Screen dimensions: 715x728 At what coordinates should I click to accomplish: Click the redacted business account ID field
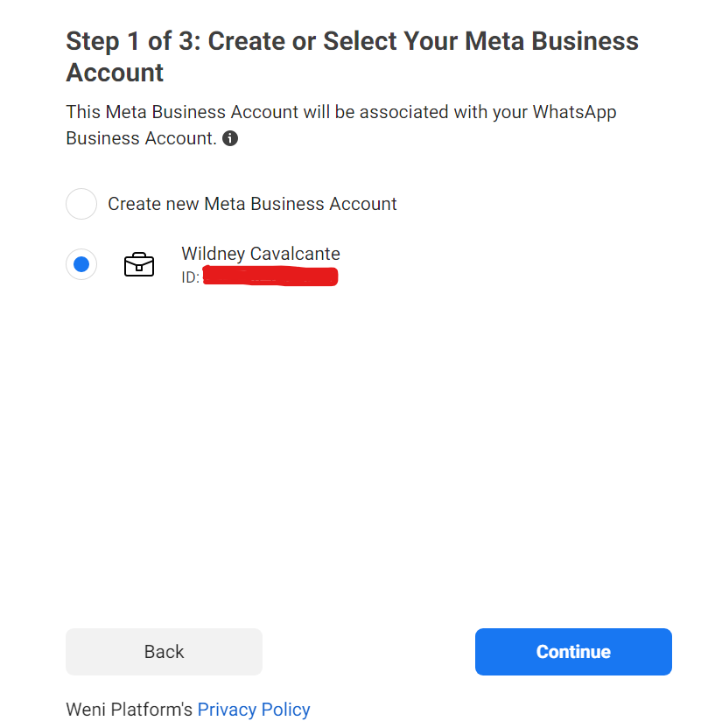[270, 276]
